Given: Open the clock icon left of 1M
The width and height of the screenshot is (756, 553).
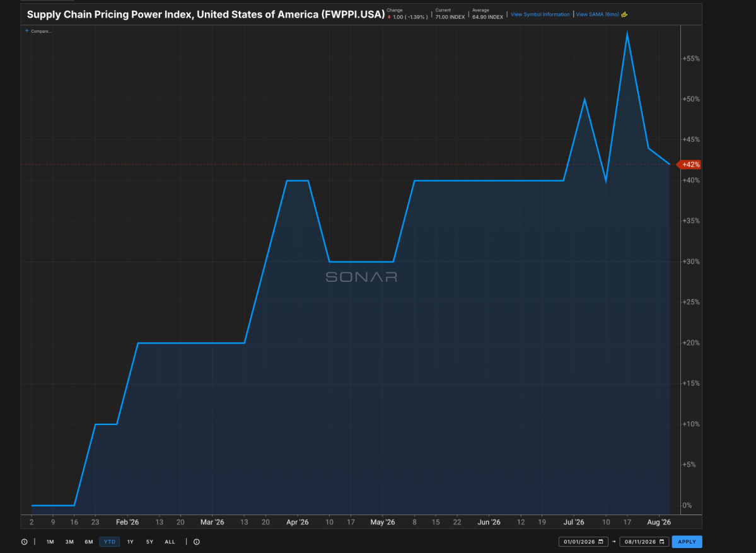Looking at the screenshot, I should (x=25, y=542).
